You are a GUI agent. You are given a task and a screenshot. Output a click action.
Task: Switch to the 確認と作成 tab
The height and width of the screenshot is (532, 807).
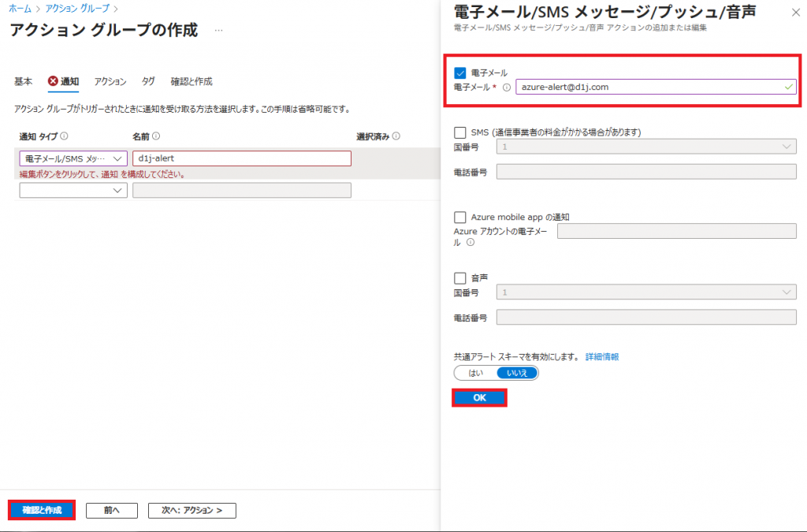click(192, 81)
